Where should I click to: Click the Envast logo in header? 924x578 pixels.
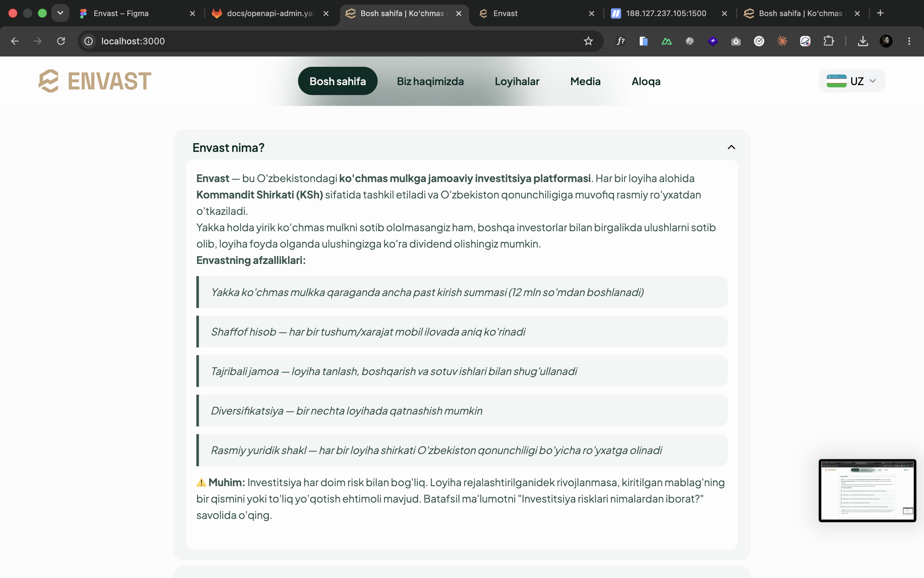95,81
